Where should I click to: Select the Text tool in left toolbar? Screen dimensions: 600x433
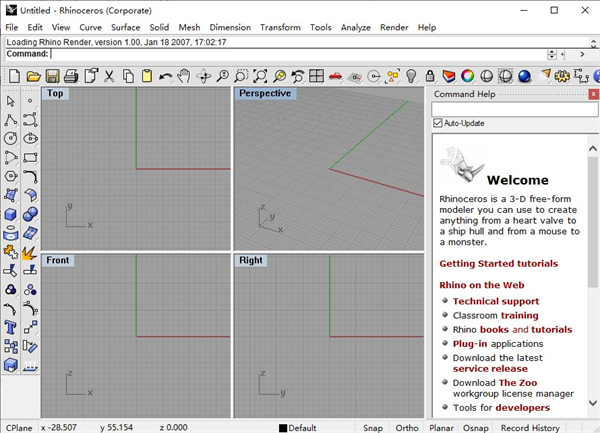tap(11, 327)
